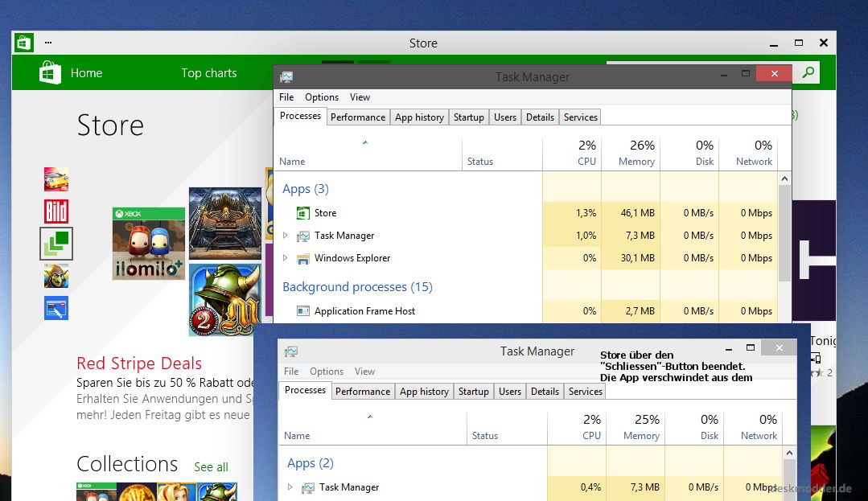Select the Store row in Apps list
The image size is (868, 501).
pyautogui.click(x=526, y=212)
